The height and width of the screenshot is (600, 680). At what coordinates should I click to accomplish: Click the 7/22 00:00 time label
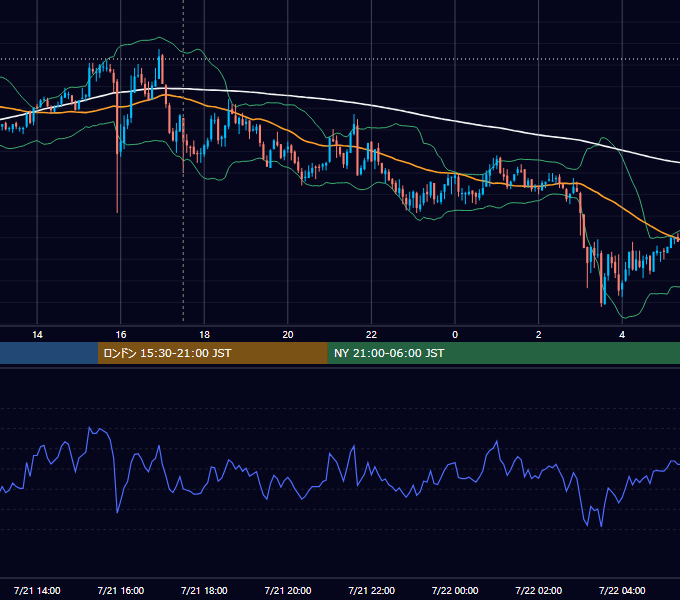point(455,590)
